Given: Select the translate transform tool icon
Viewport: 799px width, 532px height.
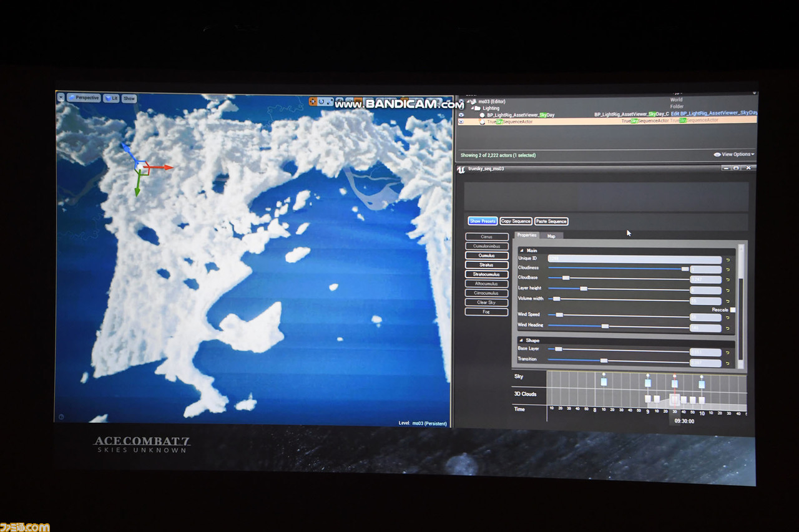Looking at the screenshot, I should (313, 101).
